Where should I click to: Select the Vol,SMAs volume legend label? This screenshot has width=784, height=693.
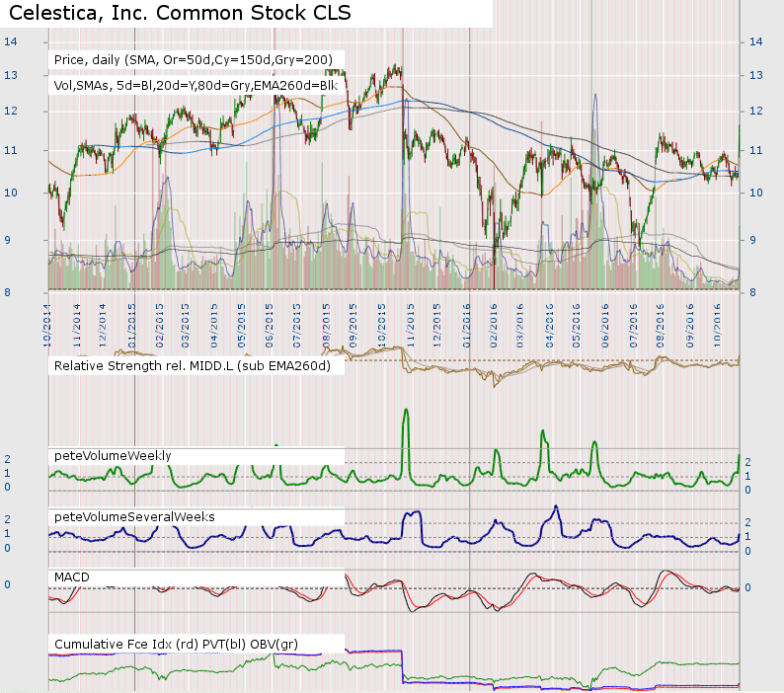coord(196,86)
